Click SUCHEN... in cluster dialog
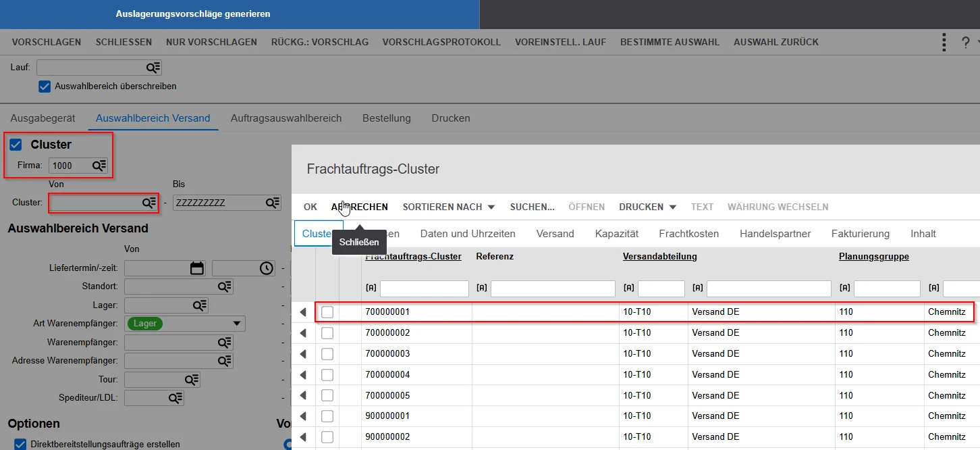This screenshot has width=980, height=450. 533,207
